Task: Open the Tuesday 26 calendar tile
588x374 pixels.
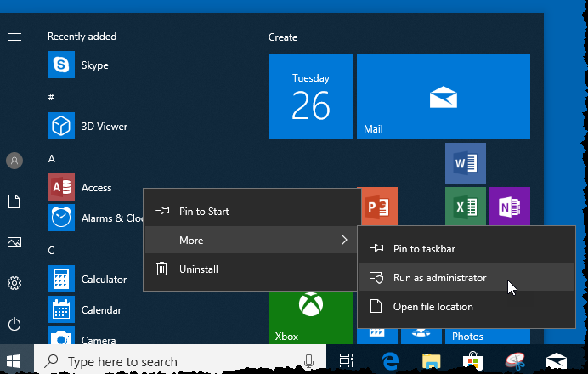Action: click(311, 97)
